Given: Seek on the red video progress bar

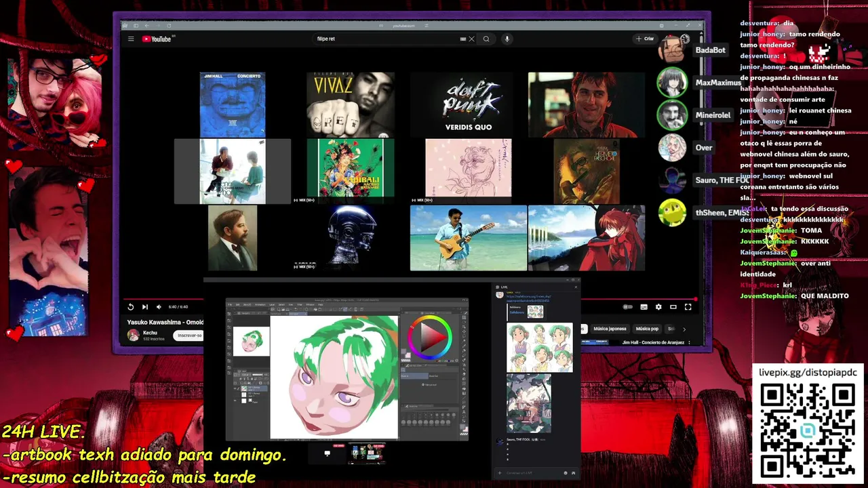Looking at the screenshot, I should coord(409,298).
